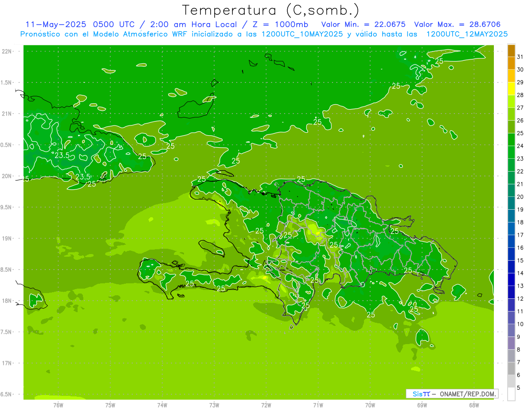Click the '21N' latitude axis label
This screenshot has height=411, width=532.
click(x=7, y=114)
